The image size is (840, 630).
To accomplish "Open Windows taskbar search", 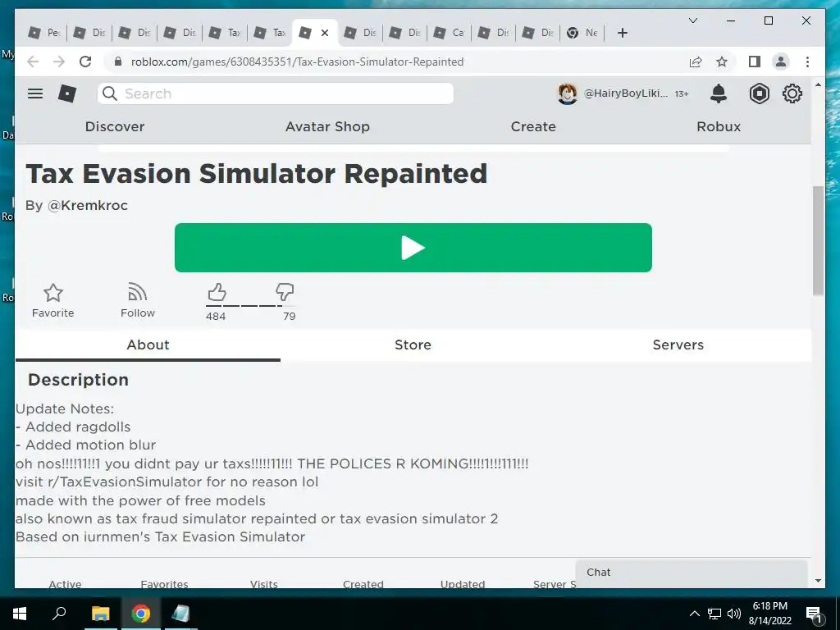I will pos(59,612).
